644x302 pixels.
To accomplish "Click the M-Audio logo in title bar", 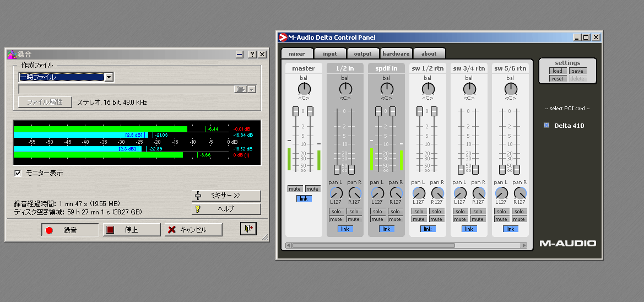I will click(282, 37).
